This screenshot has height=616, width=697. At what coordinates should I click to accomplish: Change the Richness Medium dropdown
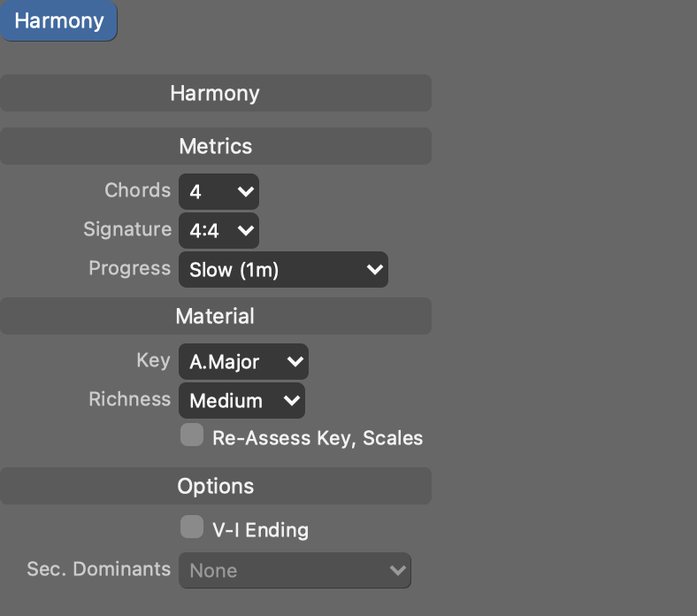coord(241,401)
